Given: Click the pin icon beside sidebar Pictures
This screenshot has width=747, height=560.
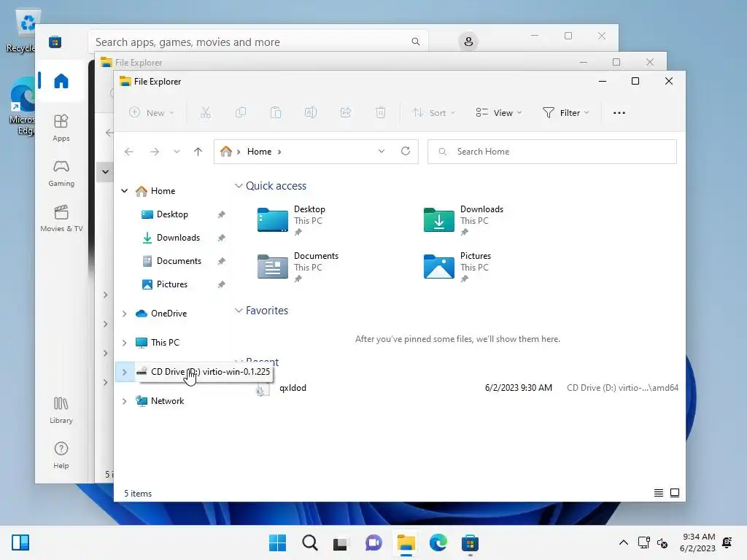Looking at the screenshot, I should tap(222, 284).
